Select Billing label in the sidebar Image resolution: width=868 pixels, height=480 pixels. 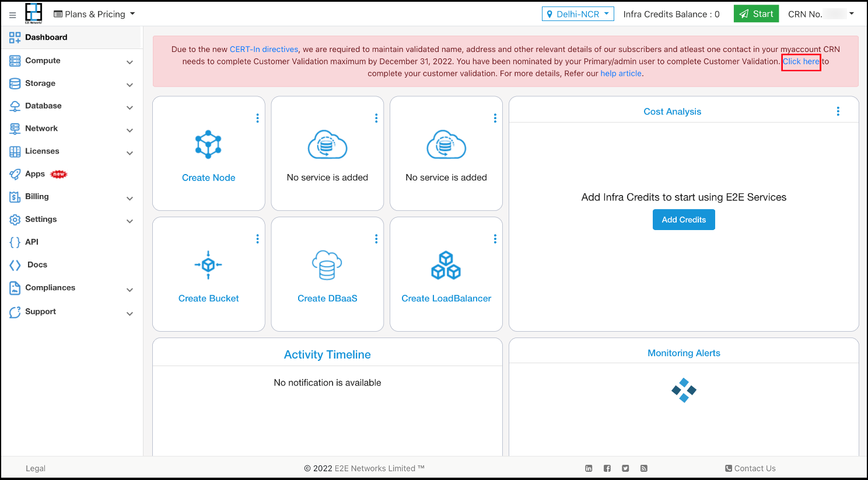click(37, 197)
